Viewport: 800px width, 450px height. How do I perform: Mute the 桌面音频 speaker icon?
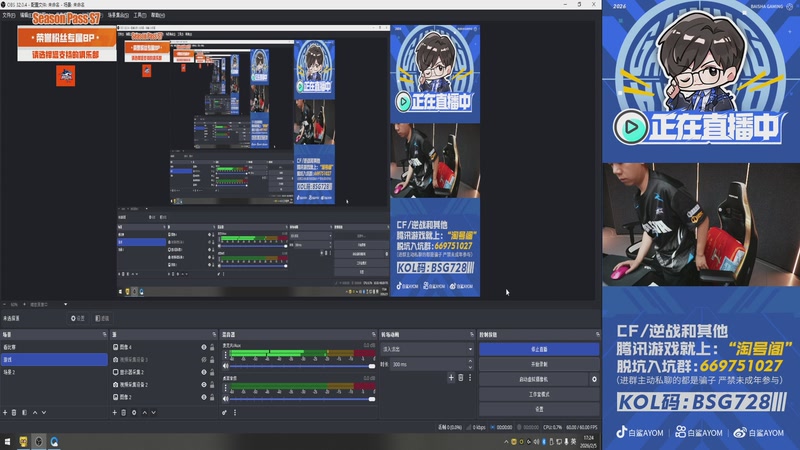226,399
